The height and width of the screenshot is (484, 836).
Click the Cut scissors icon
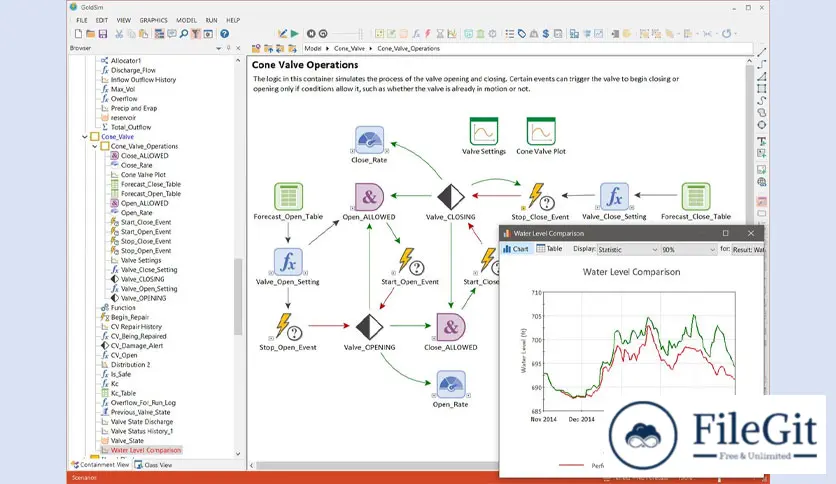(119, 34)
